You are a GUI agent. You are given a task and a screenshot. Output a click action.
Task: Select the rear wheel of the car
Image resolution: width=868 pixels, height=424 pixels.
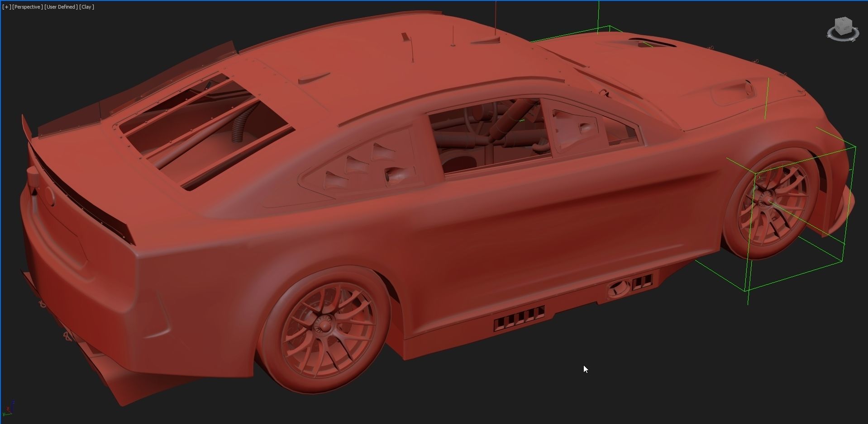pos(324,329)
